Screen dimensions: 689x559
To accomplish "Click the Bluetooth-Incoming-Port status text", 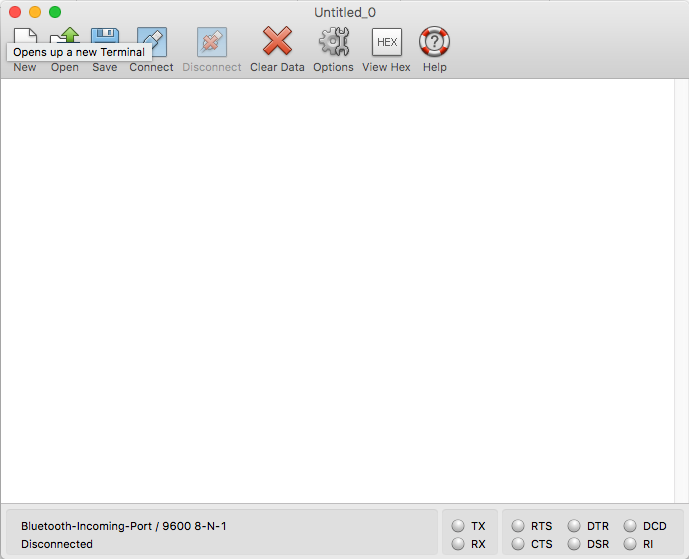I will tap(116, 526).
